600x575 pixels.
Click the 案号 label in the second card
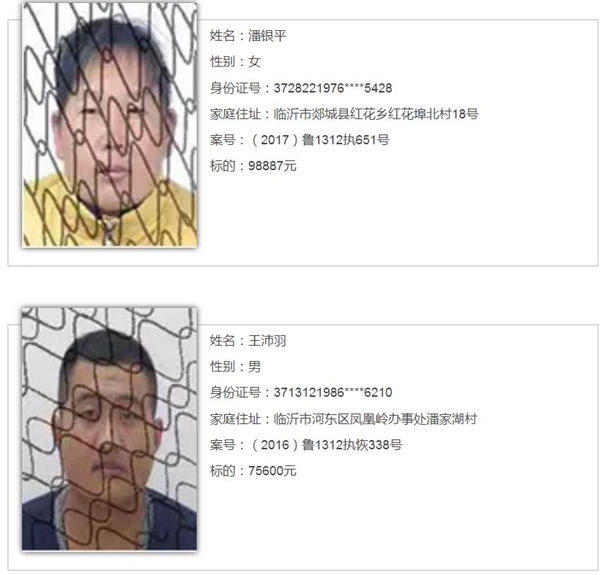222,445
